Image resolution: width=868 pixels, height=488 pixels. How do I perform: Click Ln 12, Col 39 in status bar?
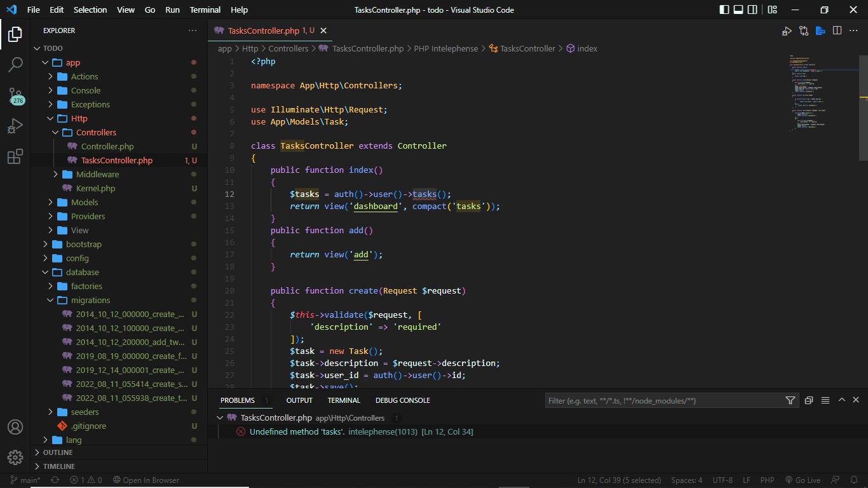[x=620, y=480]
